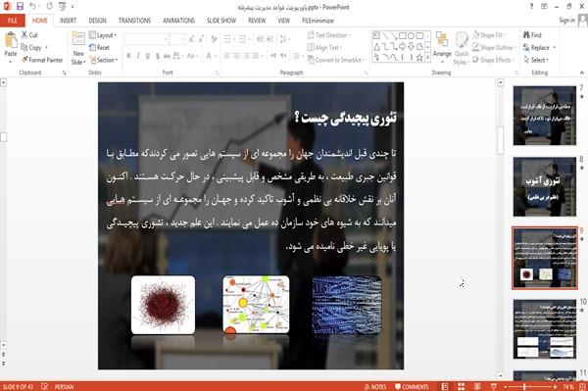Switch to the DESIGN tab
This screenshot has height=391, width=588.
point(97,21)
